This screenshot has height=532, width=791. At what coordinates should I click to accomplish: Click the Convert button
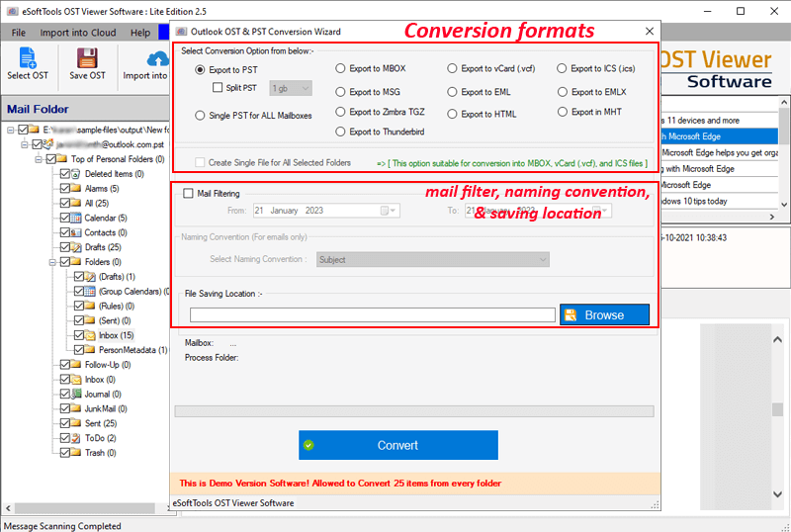click(x=398, y=445)
